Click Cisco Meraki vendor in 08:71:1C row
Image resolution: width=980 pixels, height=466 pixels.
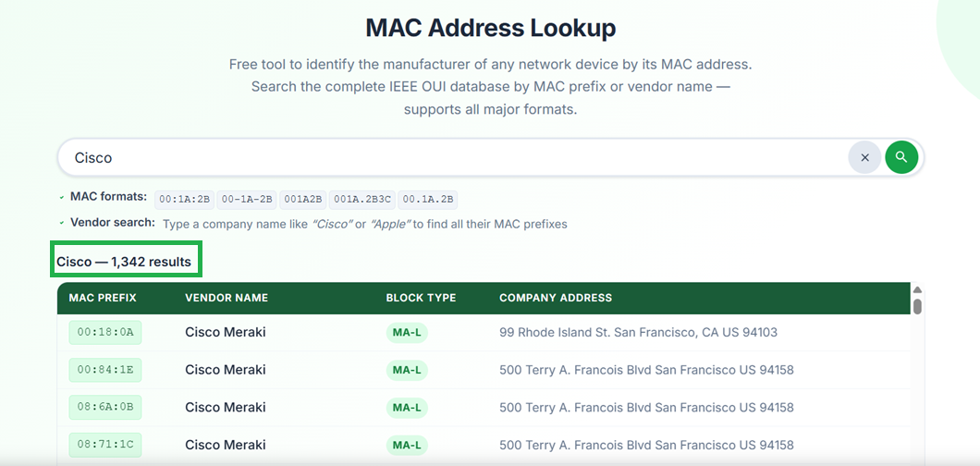coord(225,445)
